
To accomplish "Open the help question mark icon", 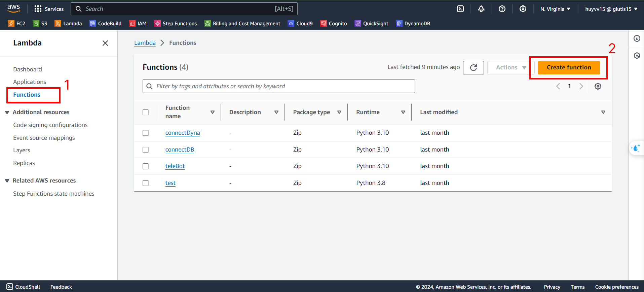I will (x=502, y=9).
